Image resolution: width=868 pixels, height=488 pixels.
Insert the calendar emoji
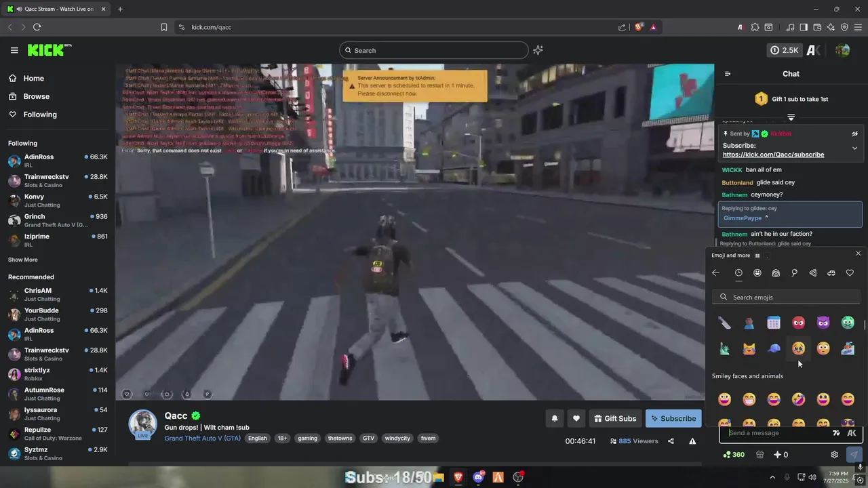(774, 323)
